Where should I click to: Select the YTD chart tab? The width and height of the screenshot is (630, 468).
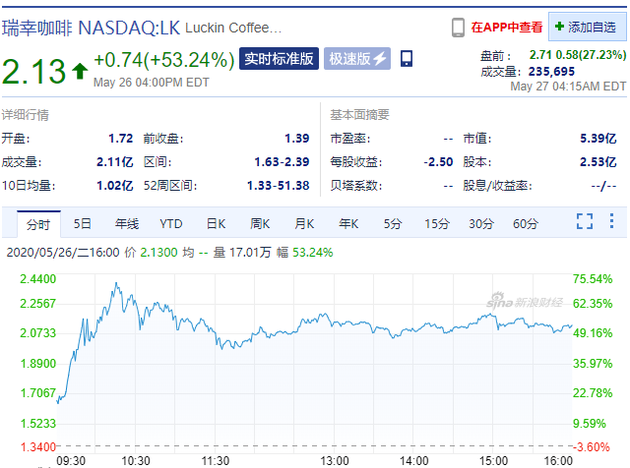[x=171, y=223]
